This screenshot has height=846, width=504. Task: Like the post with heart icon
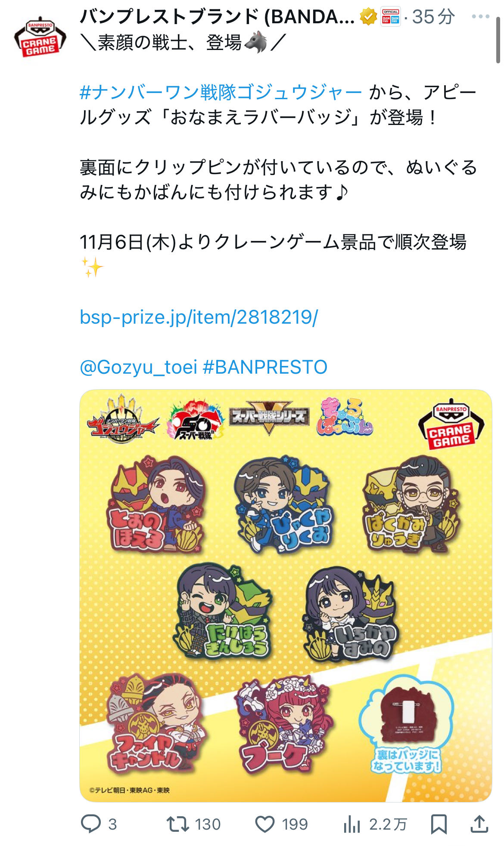(265, 824)
